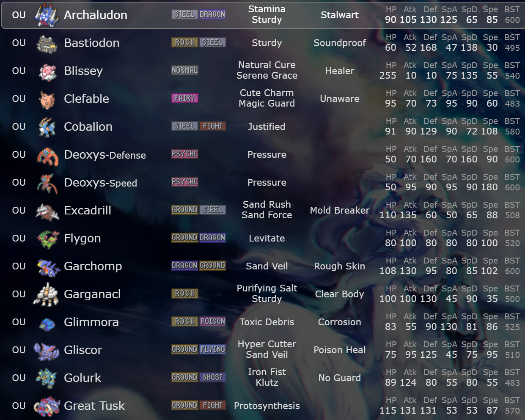
Task: Select the Archaludon name
Action: coord(96,15)
